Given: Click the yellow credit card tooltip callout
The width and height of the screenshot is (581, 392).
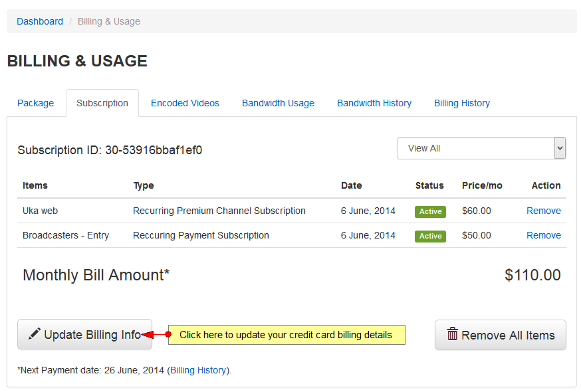Looking at the screenshot, I should 286,335.
